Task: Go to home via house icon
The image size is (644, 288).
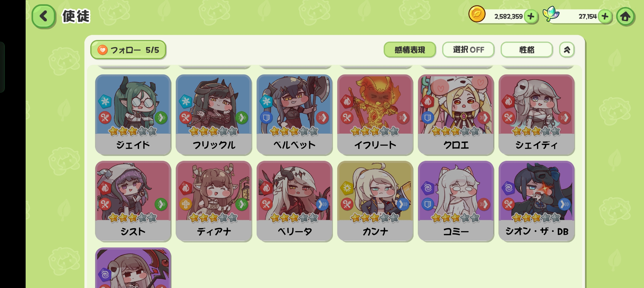Action: click(x=625, y=17)
